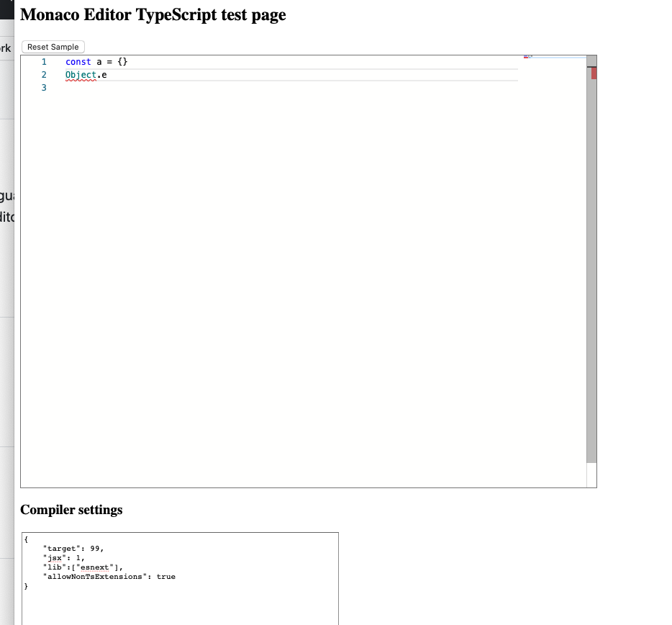The height and width of the screenshot is (625, 672).
Task: Click the "allowNonTsExtensions": true line
Action: coord(109,577)
